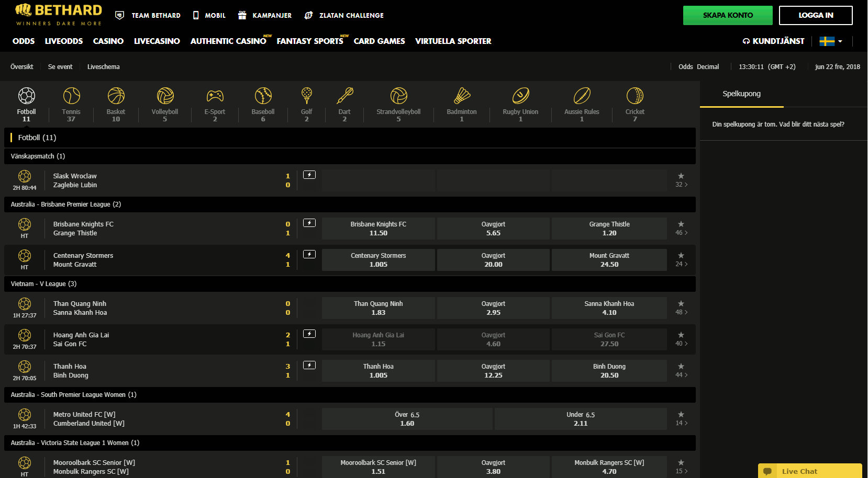Image resolution: width=868 pixels, height=478 pixels.
Task: Select the E-Sport controller icon
Action: [215, 96]
